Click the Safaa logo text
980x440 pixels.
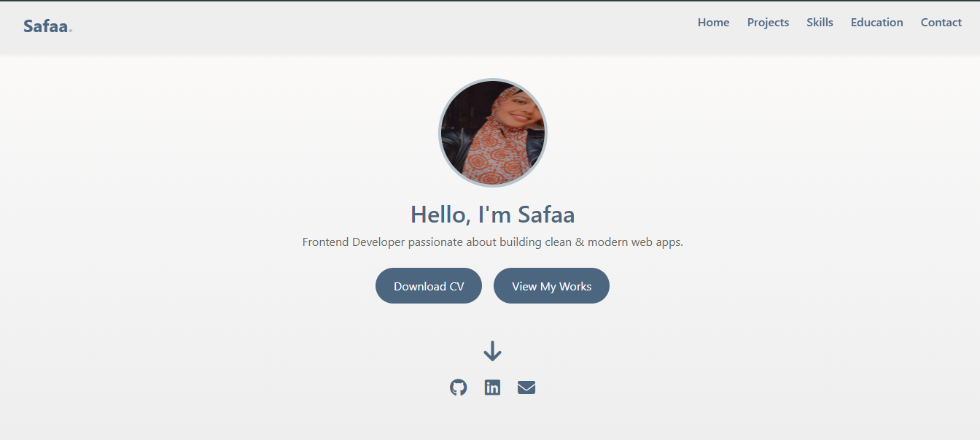[46, 25]
